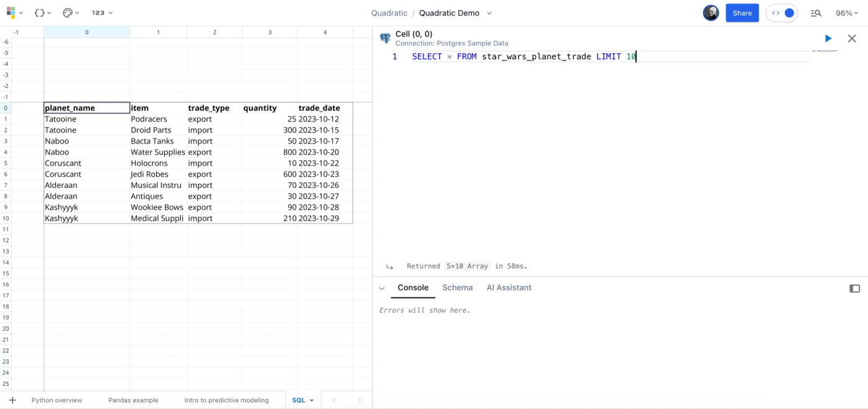
Task: Switch to the Schema tab
Action: pyautogui.click(x=458, y=288)
